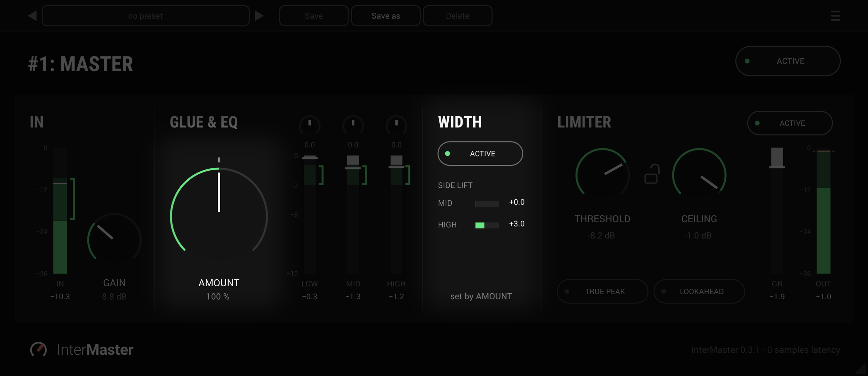This screenshot has height=376, width=868.
Task: Click the IN level meter
Action: tap(60, 211)
